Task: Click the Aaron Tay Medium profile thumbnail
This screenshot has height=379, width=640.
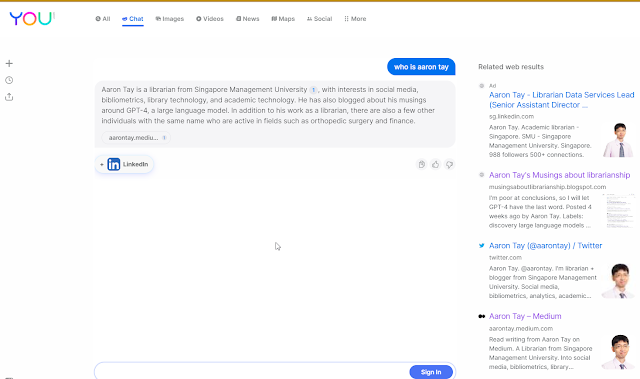Action: (618, 352)
